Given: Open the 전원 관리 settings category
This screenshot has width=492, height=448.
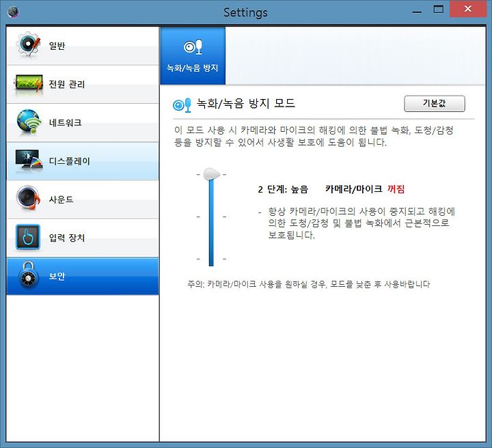Looking at the screenshot, I should point(83,84).
